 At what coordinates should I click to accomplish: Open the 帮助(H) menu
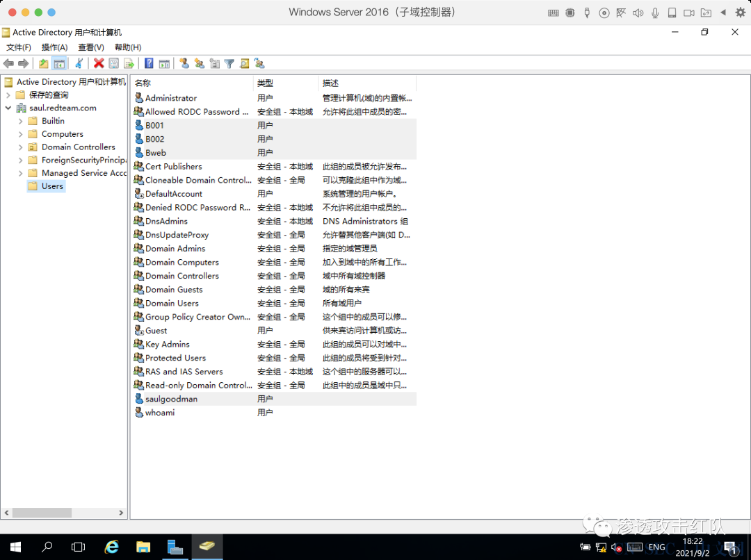click(128, 47)
